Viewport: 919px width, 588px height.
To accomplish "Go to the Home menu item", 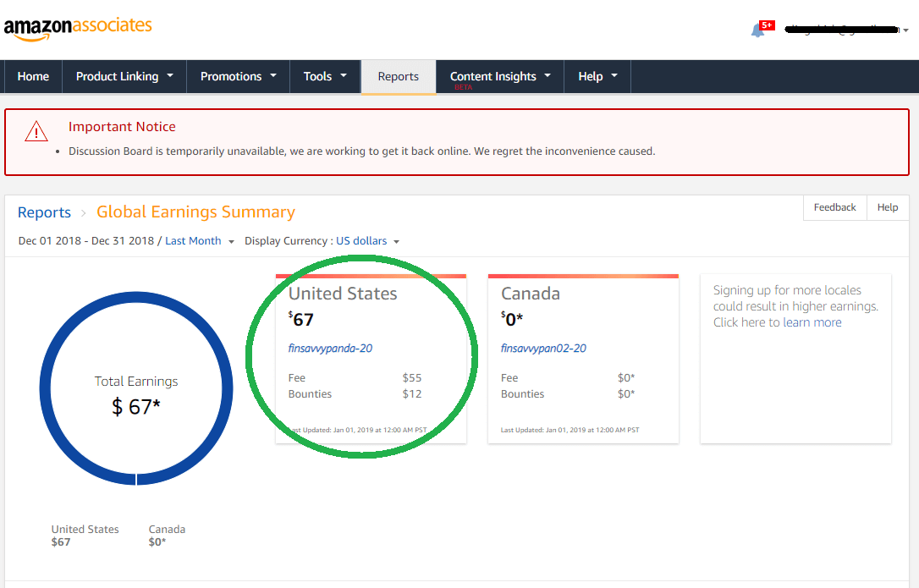I will pos(33,76).
